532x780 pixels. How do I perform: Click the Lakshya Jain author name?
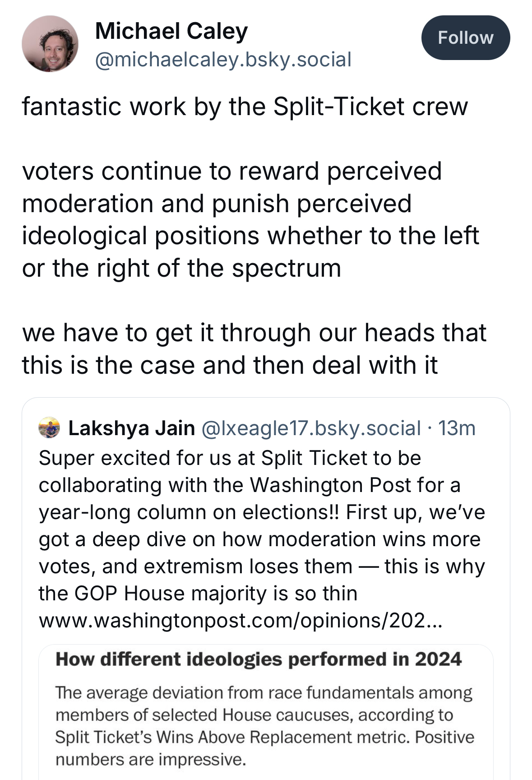coord(131,428)
